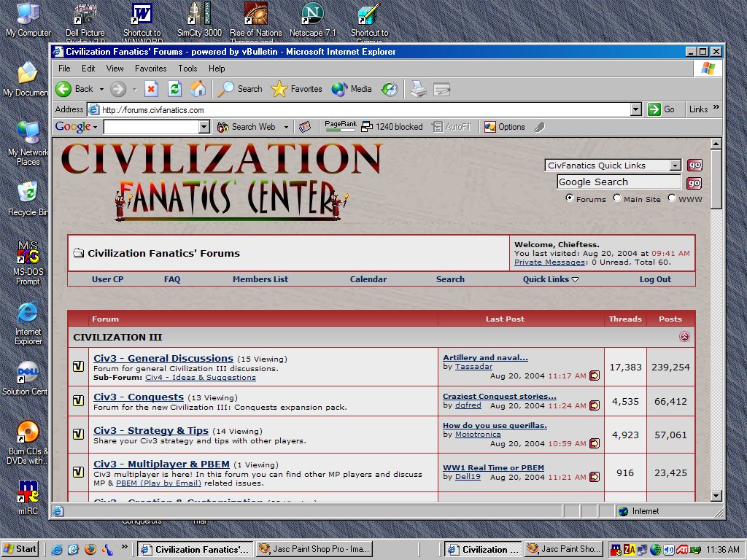Open the Civ3 - Conquests forum

click(139, 397)
